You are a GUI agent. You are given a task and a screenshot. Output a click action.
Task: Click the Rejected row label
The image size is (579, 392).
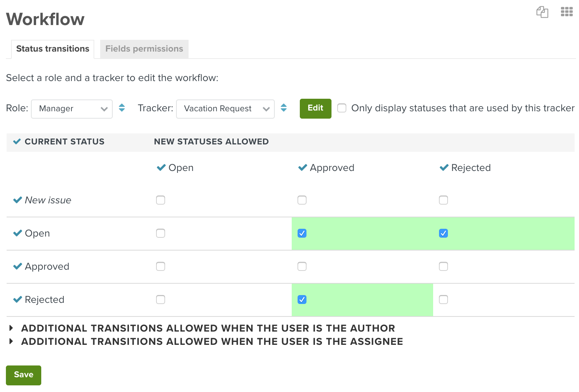45,300
